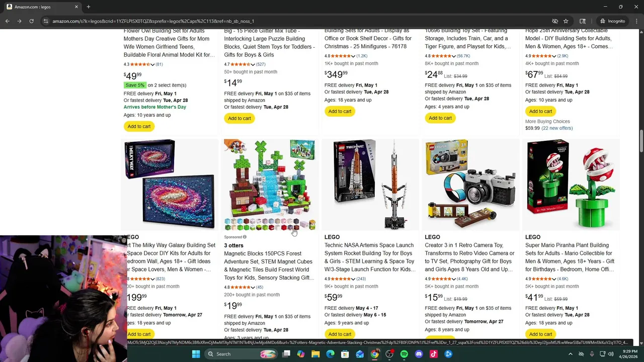Viewport: 644px width, 362px height.
Task: Add NASA Artemis rocket set to cart
Action: click(340, 334)
